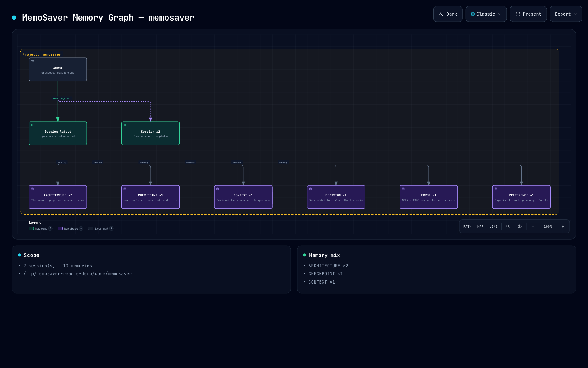This screenshot has height=368, width=588.
Task: Click the search magnifier icon
Action: coord(508,226)
